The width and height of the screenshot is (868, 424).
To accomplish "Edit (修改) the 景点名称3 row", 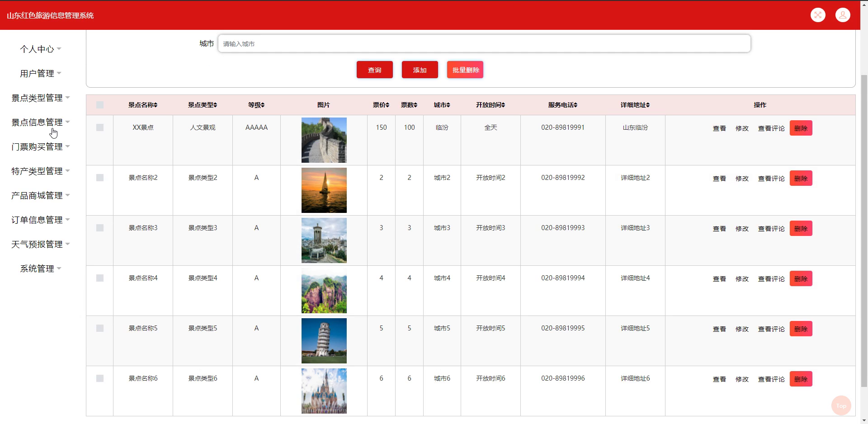I will tap(742, 229).
